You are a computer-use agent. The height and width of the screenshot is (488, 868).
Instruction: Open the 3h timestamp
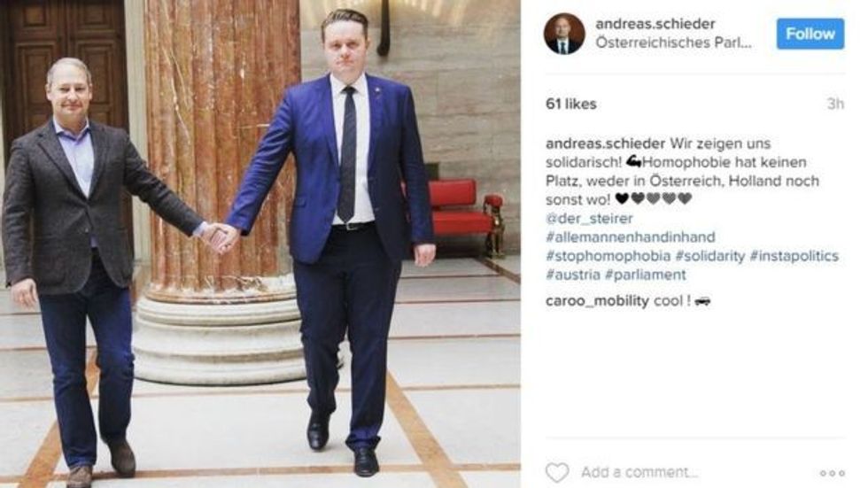pyautogui.click(x=835, y=104)
